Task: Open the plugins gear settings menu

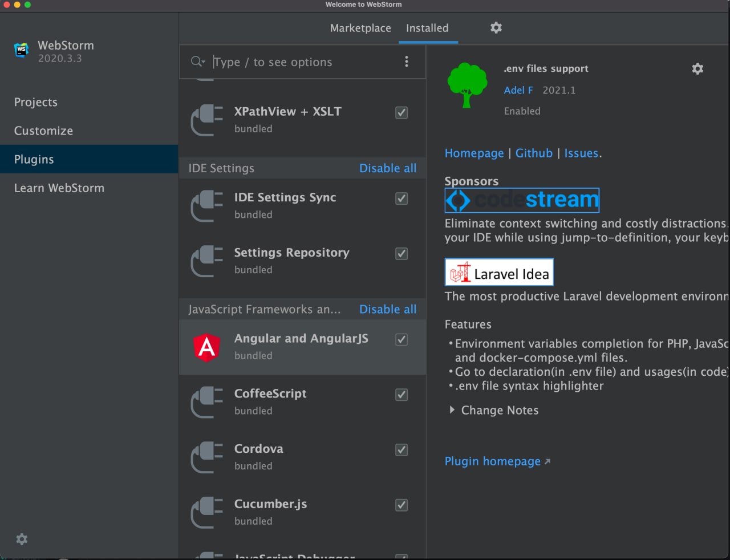Action: click(496, 27)
